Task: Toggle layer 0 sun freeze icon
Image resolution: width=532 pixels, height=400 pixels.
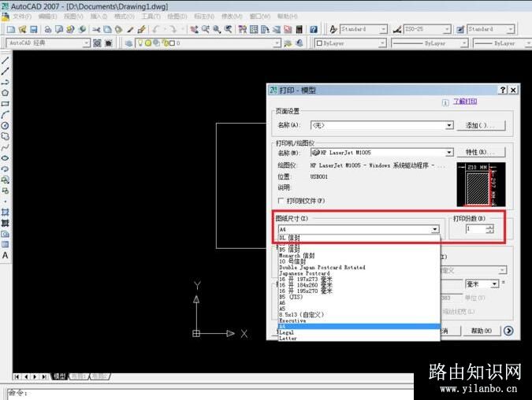Action: [148, 43]
